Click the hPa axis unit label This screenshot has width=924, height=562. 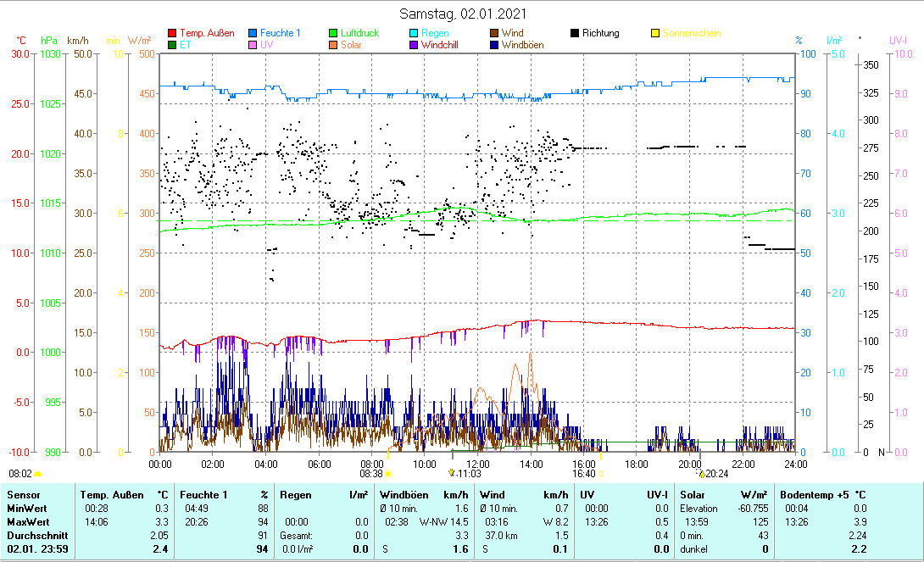coord(50,41)
